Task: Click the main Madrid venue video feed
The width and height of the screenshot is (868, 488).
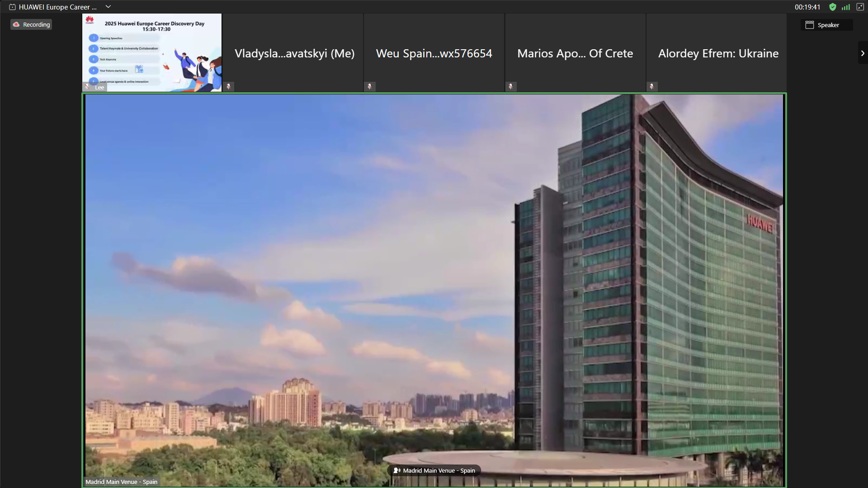Action: pyautogui.click(x=434, y=290)
